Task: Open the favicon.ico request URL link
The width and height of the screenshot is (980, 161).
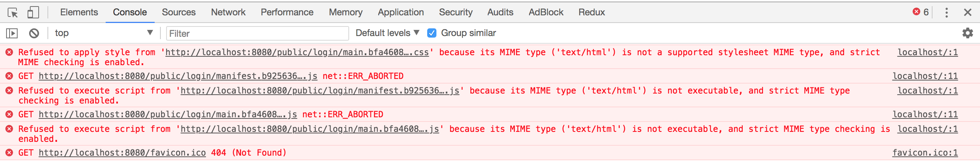Action: click(x=122, y=153)
